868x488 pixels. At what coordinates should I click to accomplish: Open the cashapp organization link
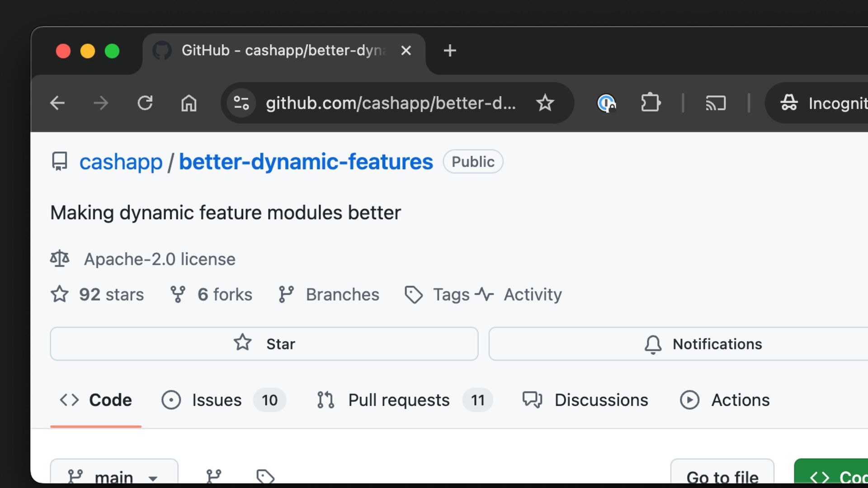pos(121,162)
